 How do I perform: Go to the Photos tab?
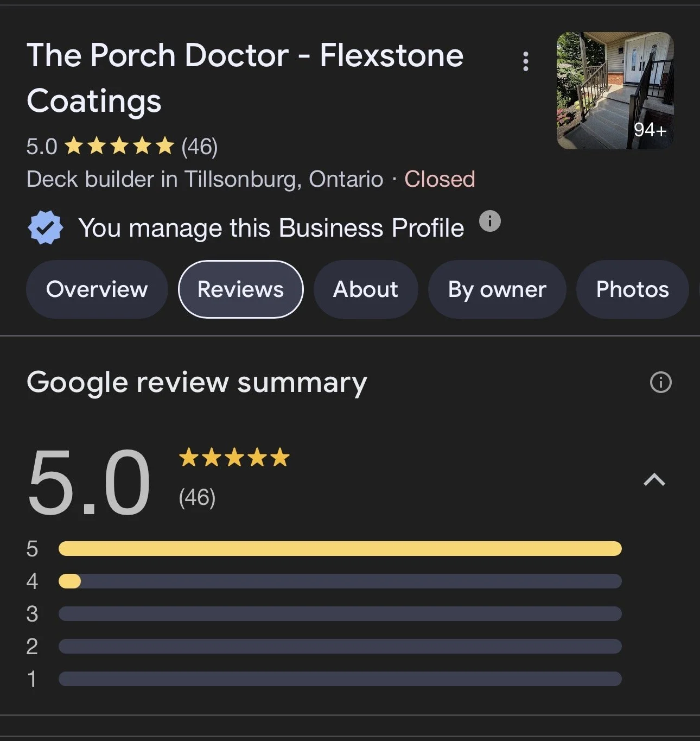pyautogui.click(x=632, y=289)
